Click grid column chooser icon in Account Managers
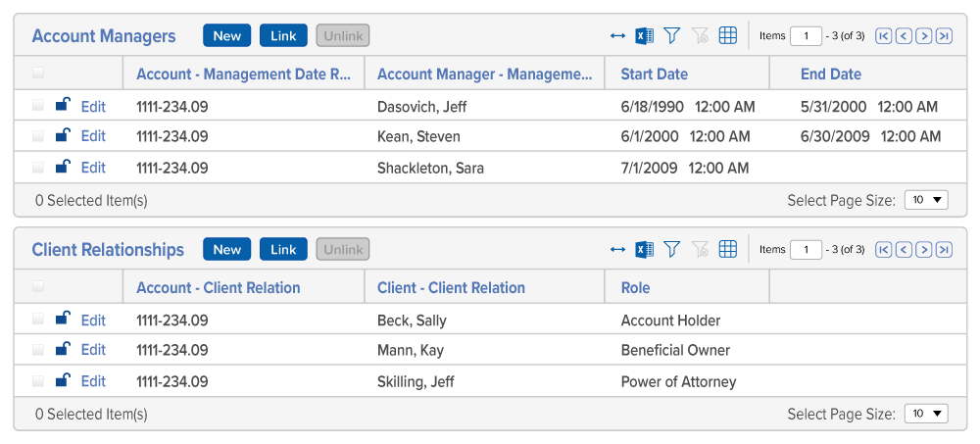980x444 pixels. pyautogui.click(x=727, y=36)
